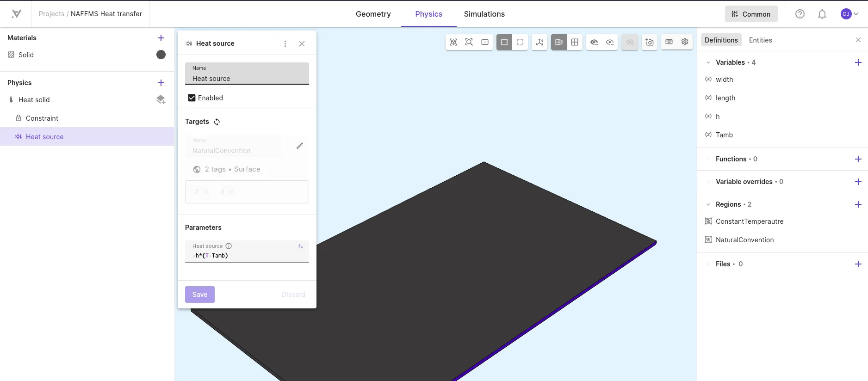Screen dimensions: 868x381
Task: Open the Entities tab
Action: (x=761, y=40)
